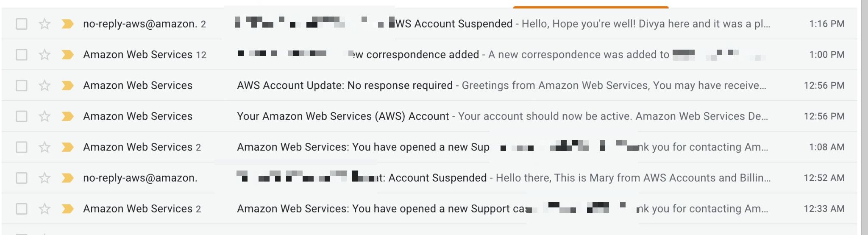Screen dimensions: 868x235
Task: Tick checkbox for 12:52 AM no-reply-aws email
Action: point(22,178)
